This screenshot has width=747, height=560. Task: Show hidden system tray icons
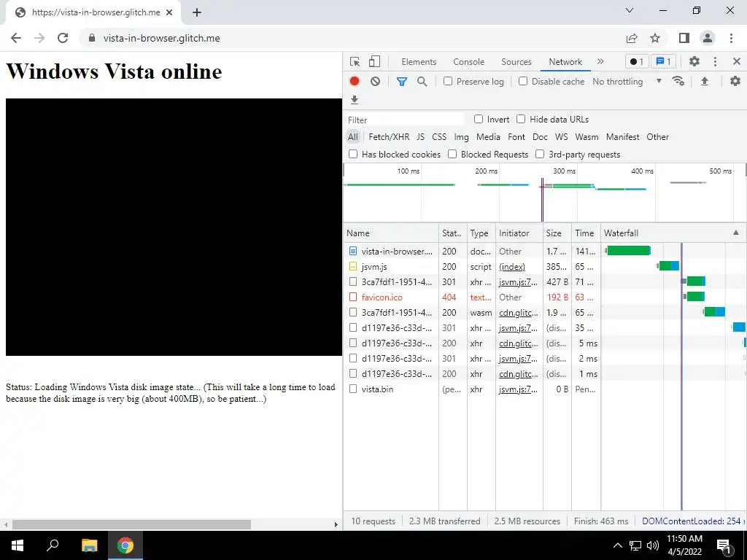[617, 545]
